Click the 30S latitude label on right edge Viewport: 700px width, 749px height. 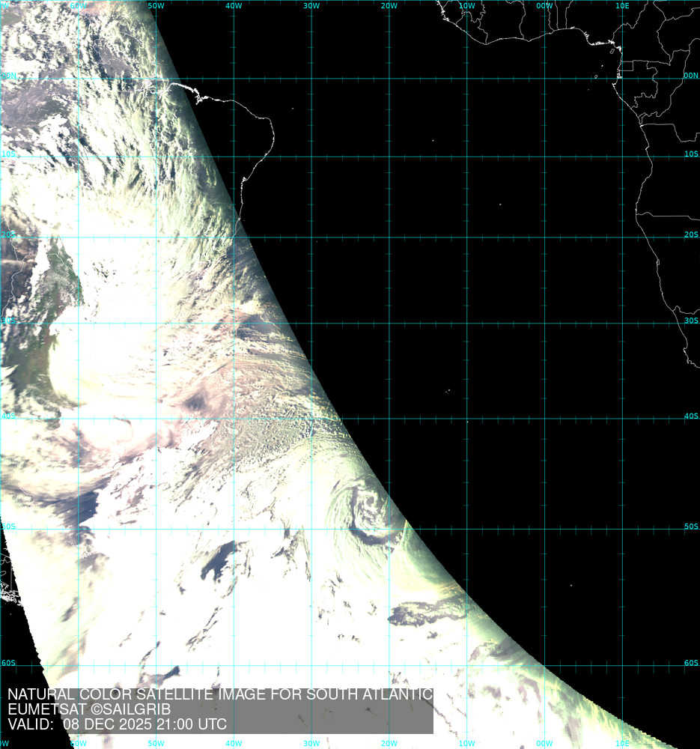coord(690,321)
